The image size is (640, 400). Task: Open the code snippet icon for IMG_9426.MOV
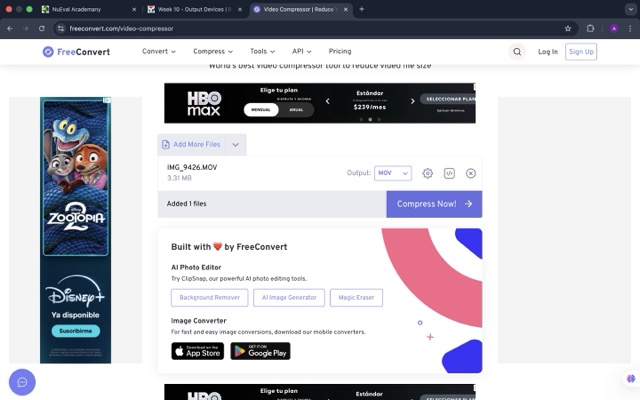pyautogui.click(x=449, y=173)
